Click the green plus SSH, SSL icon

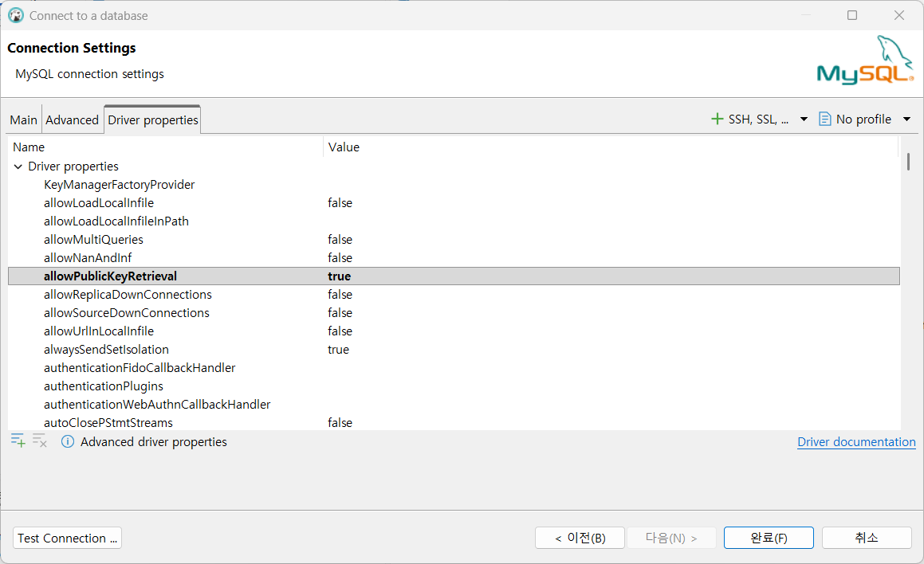tap(717, 119)
